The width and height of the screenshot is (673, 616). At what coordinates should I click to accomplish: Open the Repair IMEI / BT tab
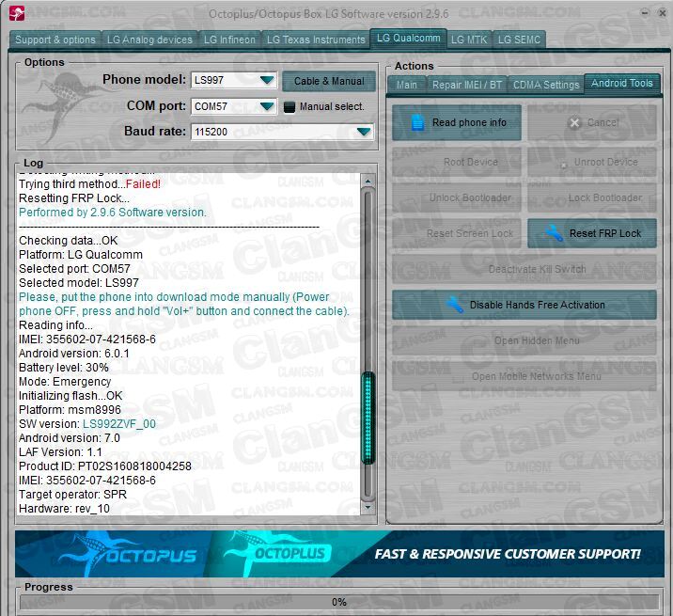point(466,85)
